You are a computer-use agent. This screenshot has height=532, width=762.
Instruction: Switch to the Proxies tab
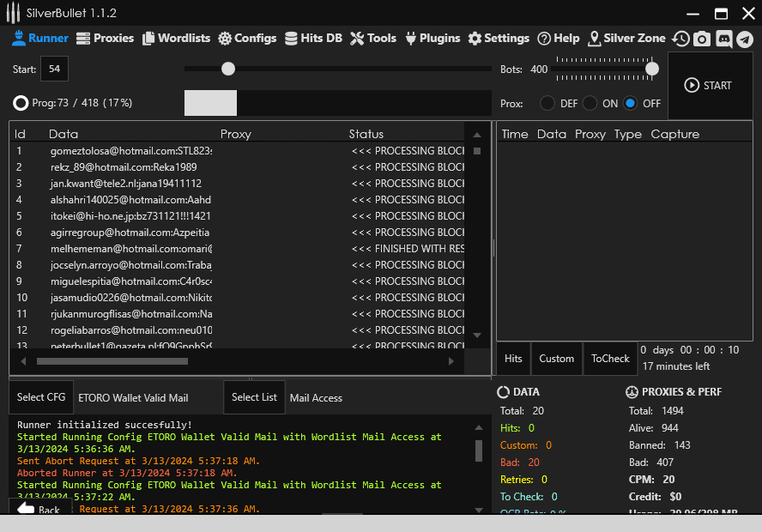[106, 38]
